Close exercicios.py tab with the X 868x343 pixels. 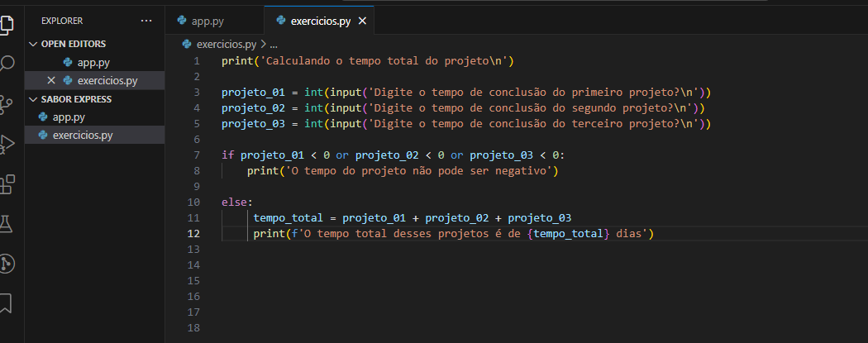(x=363, y=21)
